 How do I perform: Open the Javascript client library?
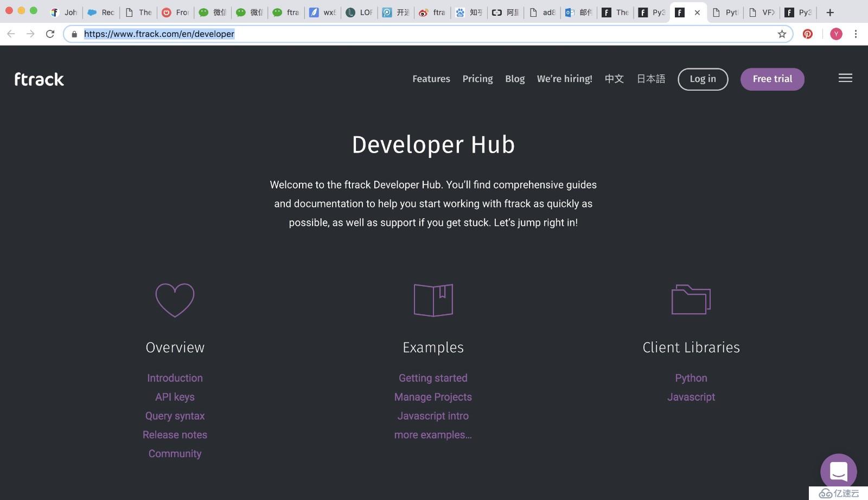pos(691,397)
